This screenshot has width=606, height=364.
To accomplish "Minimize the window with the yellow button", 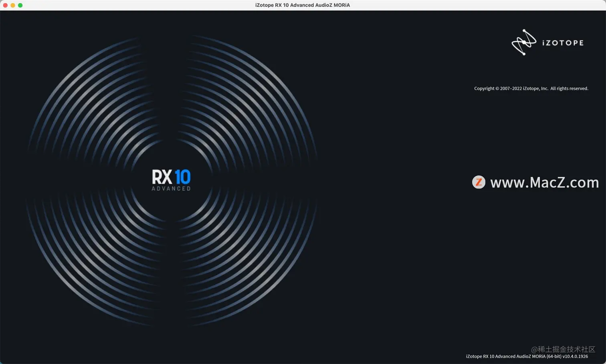I will [x=13, y=5].
